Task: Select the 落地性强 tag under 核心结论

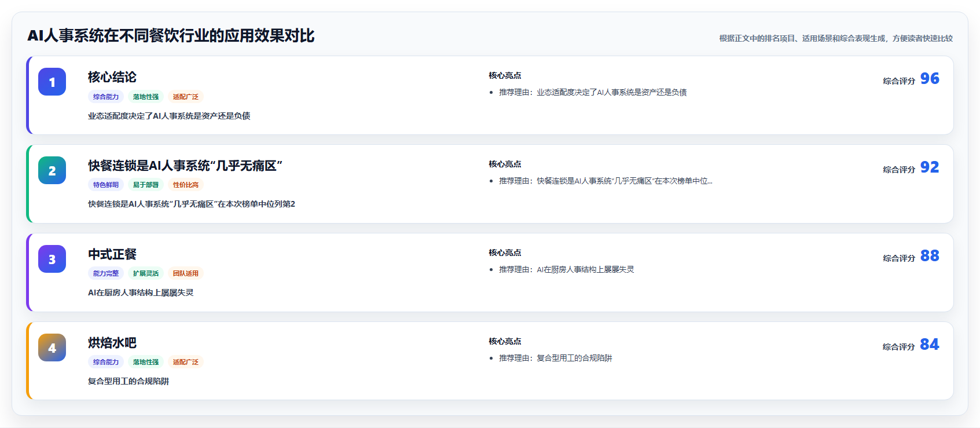Action: [146, 97]
